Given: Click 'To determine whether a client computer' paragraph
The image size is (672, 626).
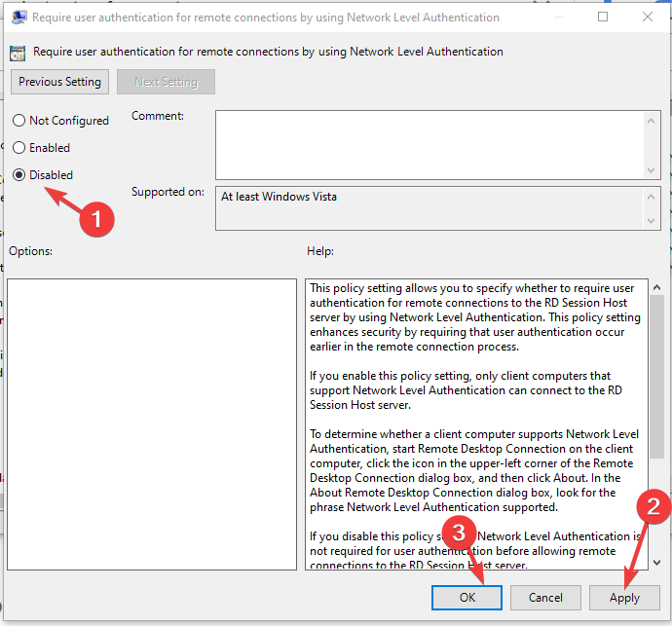Looking at the screenshot, I should (x=474, y=470).
